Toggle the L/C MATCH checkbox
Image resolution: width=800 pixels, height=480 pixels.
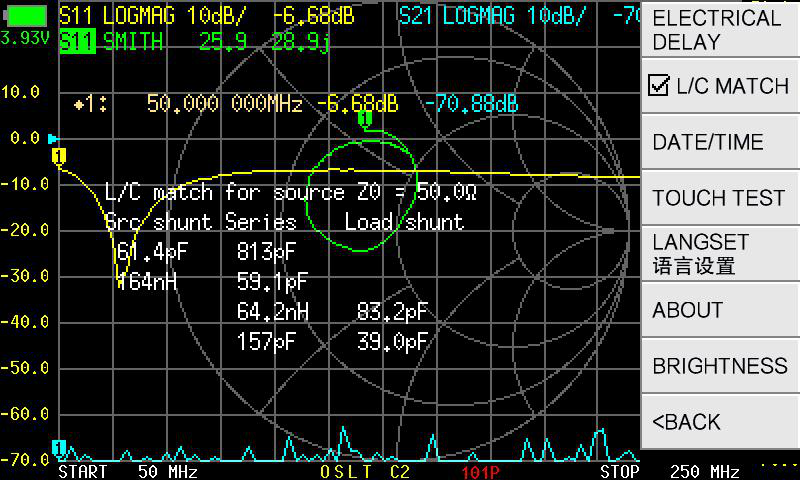pos(658,86)
